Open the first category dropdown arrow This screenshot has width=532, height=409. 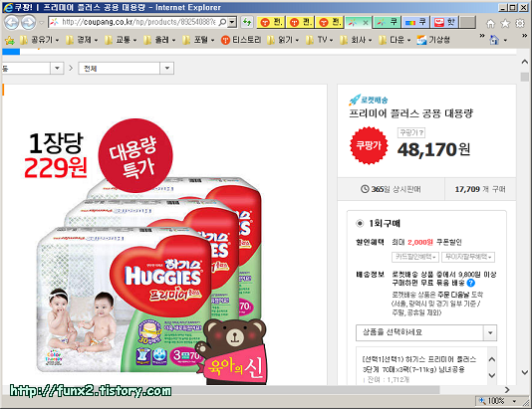pos(57,68)
